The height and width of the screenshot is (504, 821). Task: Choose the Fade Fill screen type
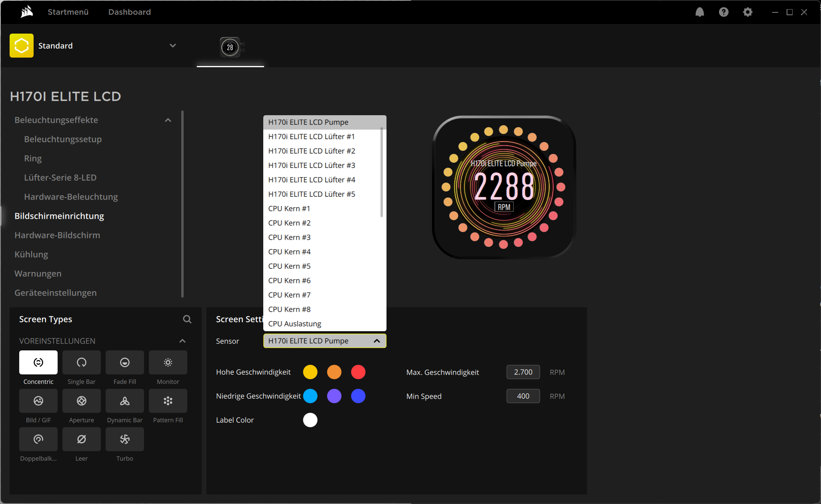coord(125,362)
